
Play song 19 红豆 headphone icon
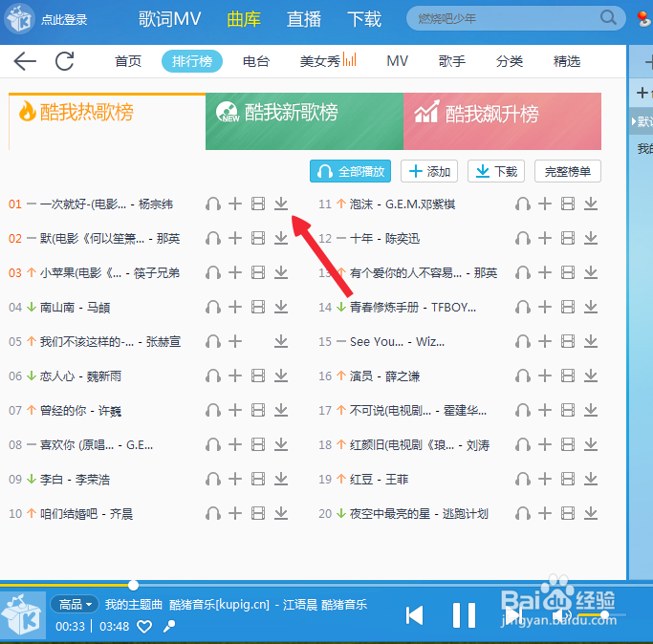523,479
